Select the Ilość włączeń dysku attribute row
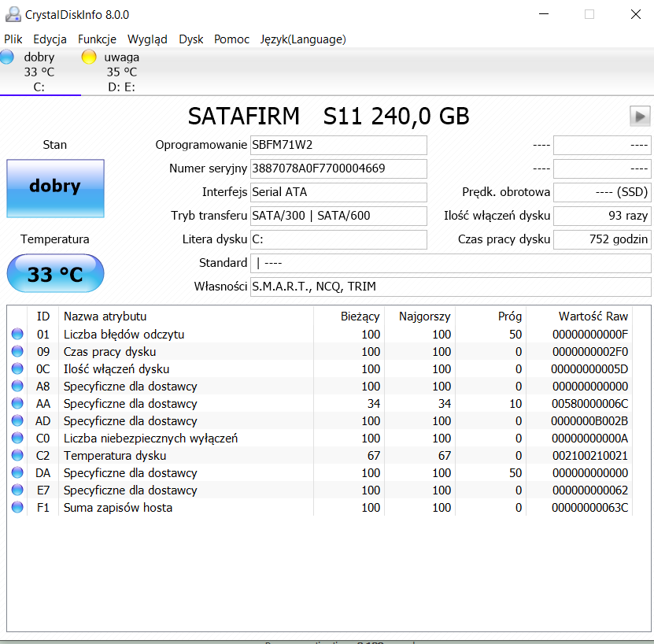This screenshot has height=644, width=654. point(320,369)
